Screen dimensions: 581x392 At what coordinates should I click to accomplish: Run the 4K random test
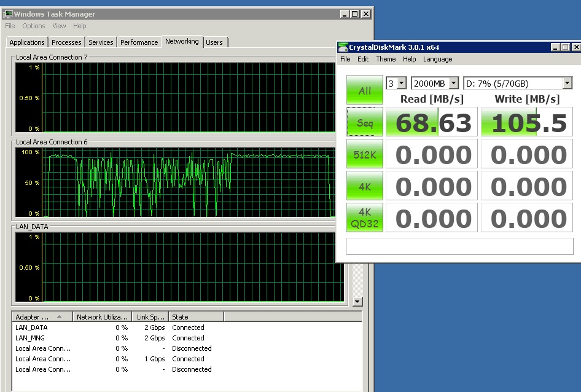365,186
